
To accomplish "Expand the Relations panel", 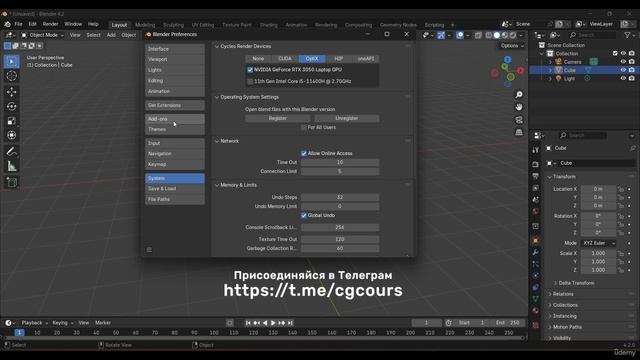I will coord(562,294).
